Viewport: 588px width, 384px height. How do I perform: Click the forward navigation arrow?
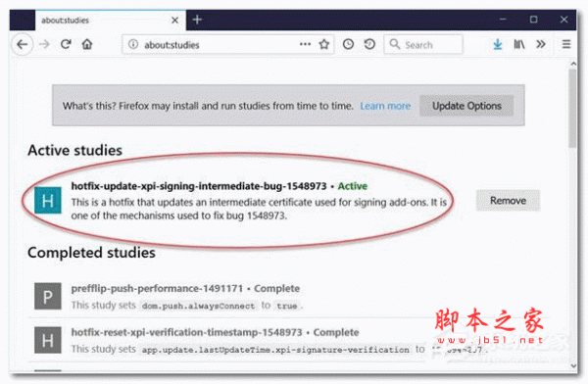(x=44, y=45)
